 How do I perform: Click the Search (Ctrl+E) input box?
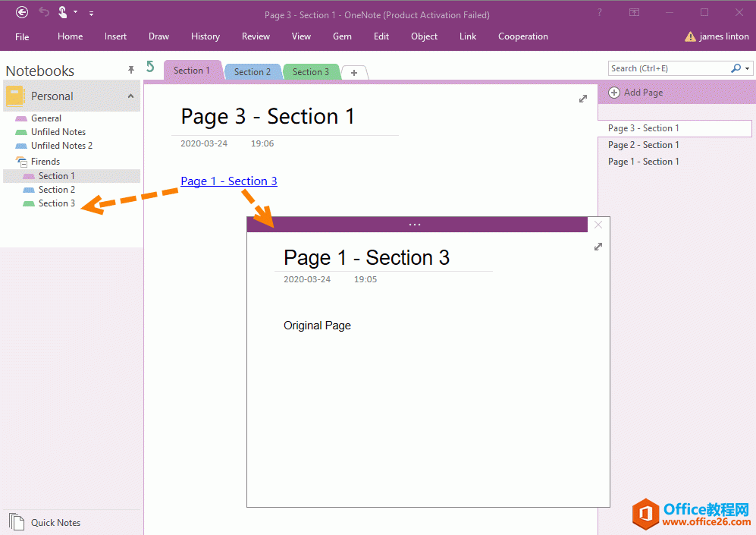click(667, 68)
